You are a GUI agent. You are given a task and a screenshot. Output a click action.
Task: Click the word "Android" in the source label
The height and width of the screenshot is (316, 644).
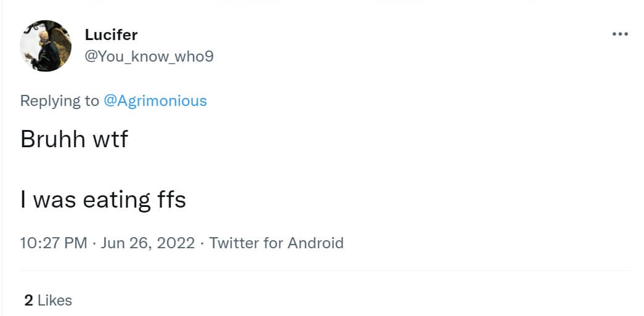[316, 243]
